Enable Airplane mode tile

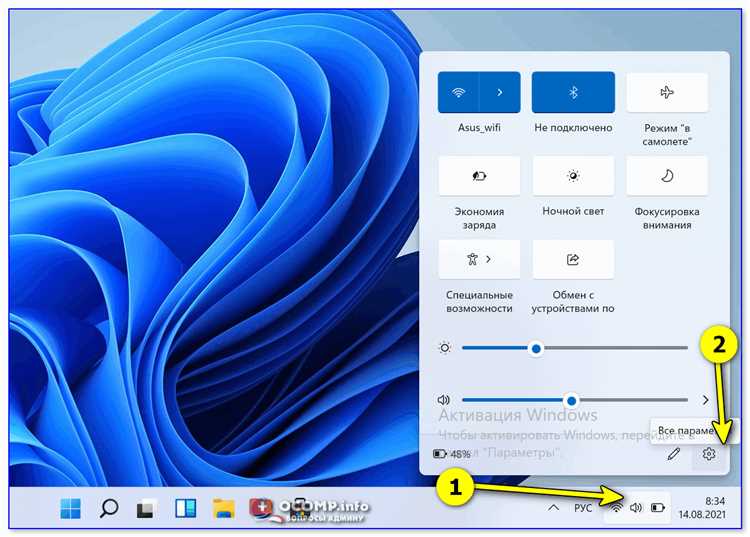click(667, 92)
